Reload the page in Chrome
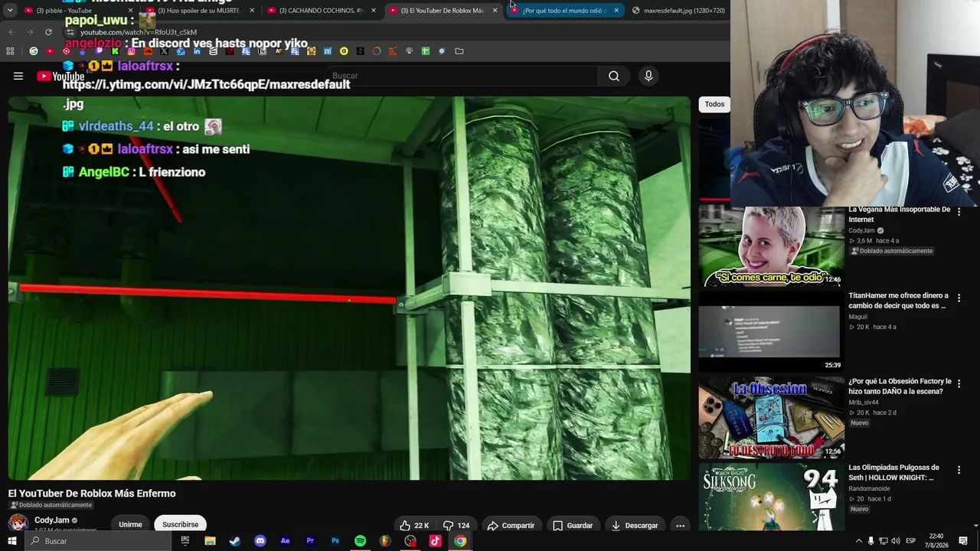 pos(48,32)
